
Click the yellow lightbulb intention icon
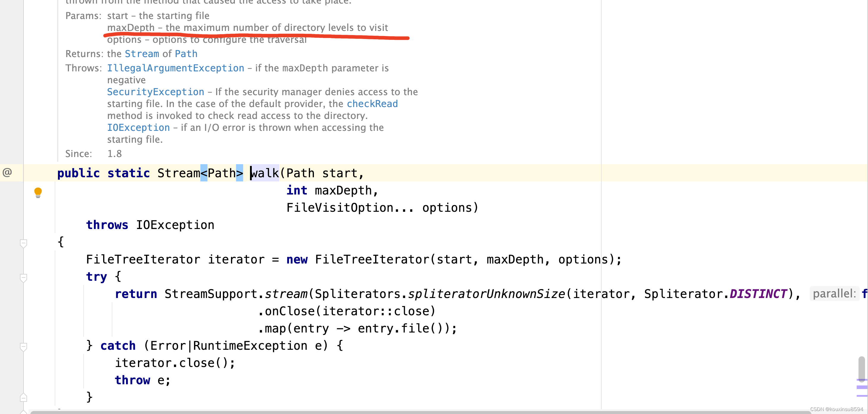(x=38, y=192)
